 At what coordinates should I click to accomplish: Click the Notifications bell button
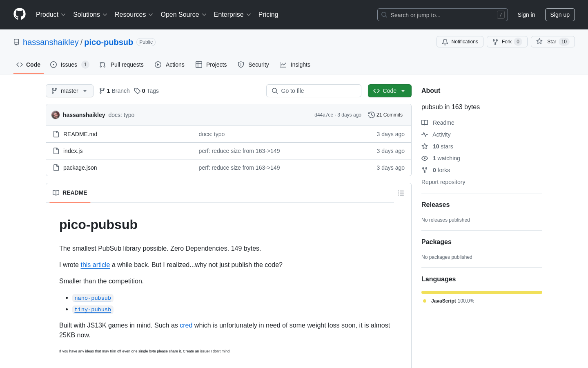pyautogui.click(x=460, y=42)
